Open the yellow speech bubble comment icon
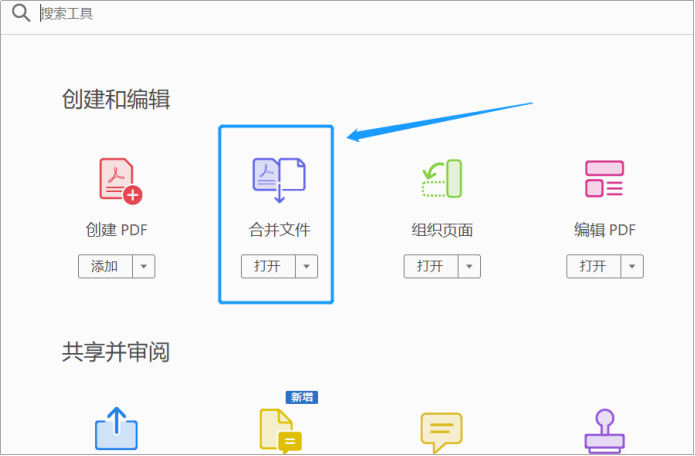The image size is (695, 456). [x=441, y=433]
